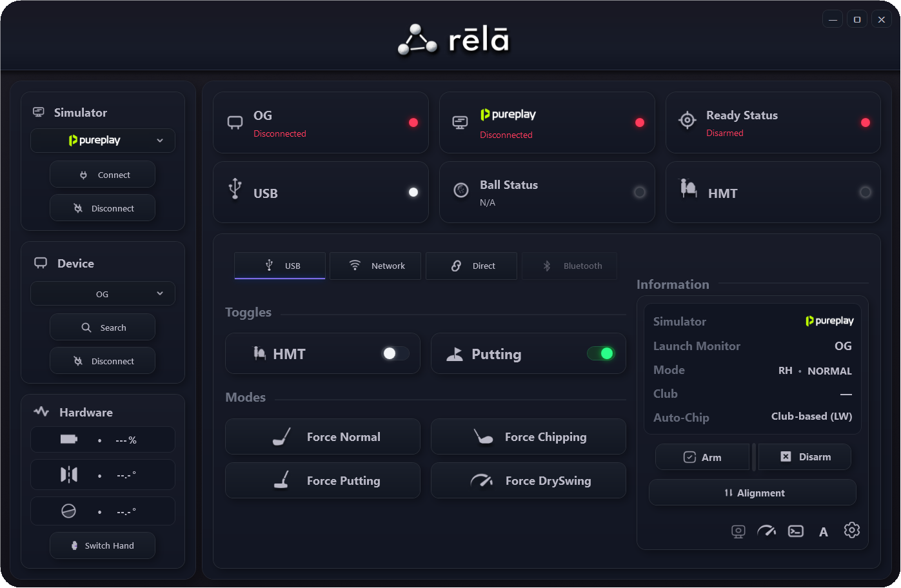Disconnect the Simulator
The width and height of the screenshot is (901, 588).
[103, 208]
